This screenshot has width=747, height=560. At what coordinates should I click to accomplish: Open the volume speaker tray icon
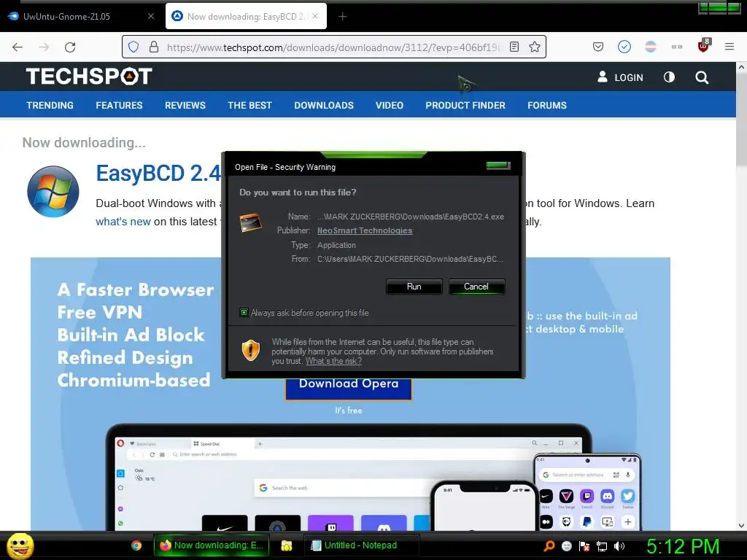(x=619, y=546)
